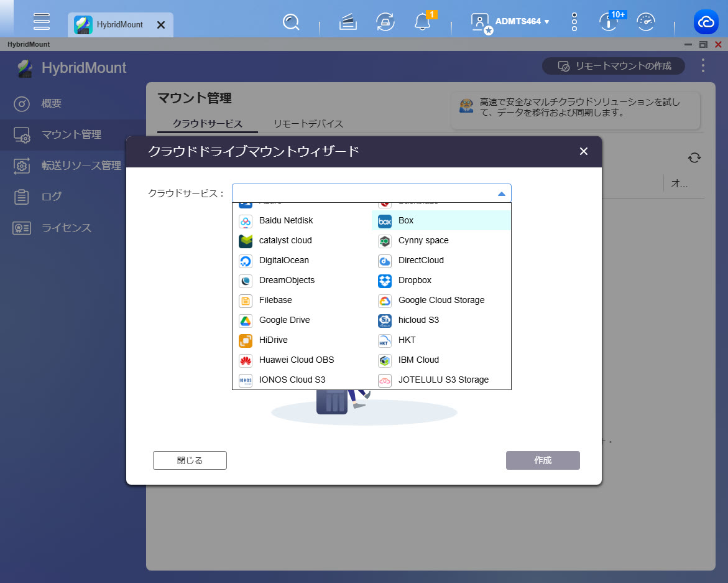
Task: Click the リモートマウントの作成 button
Action: [x=613, y=66]
